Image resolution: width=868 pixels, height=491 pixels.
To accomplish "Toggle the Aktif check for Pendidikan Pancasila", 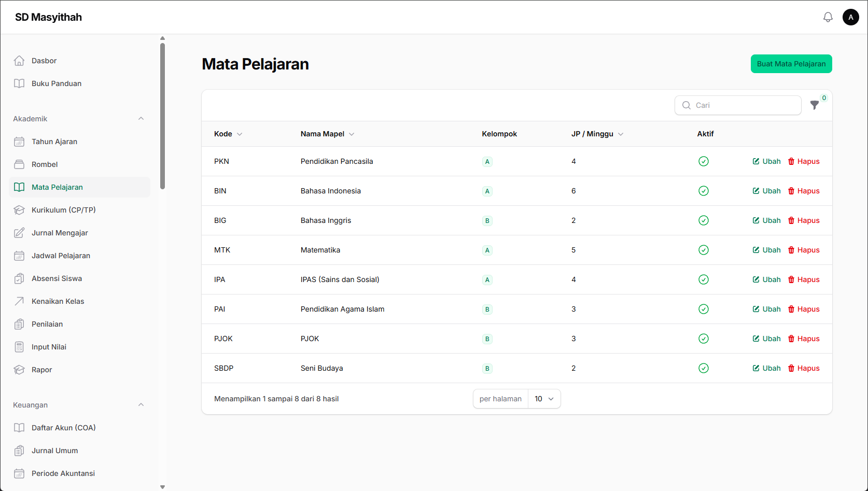I will pyautogui.click(x=704, y=161).
